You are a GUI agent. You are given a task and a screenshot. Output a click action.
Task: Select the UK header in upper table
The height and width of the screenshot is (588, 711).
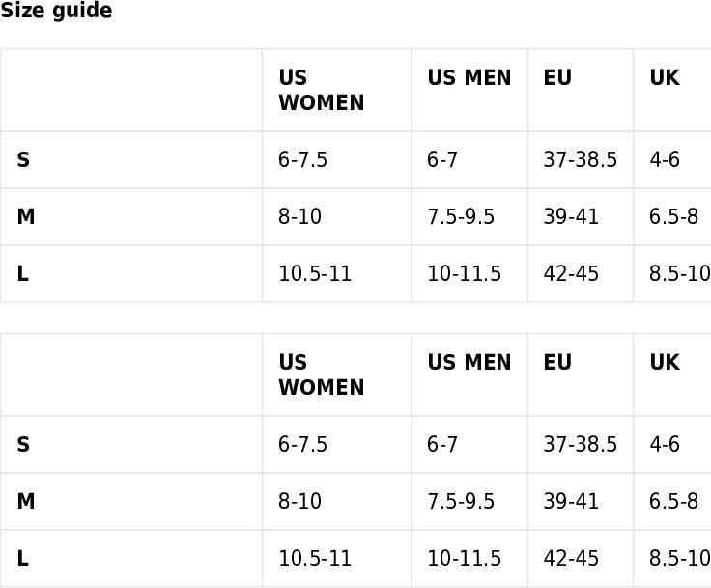tap(665, 78)
